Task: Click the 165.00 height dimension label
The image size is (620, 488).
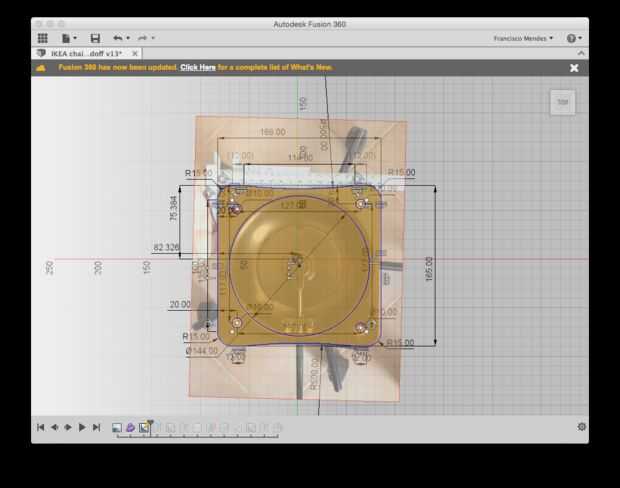Action: [x=430, y=268]
